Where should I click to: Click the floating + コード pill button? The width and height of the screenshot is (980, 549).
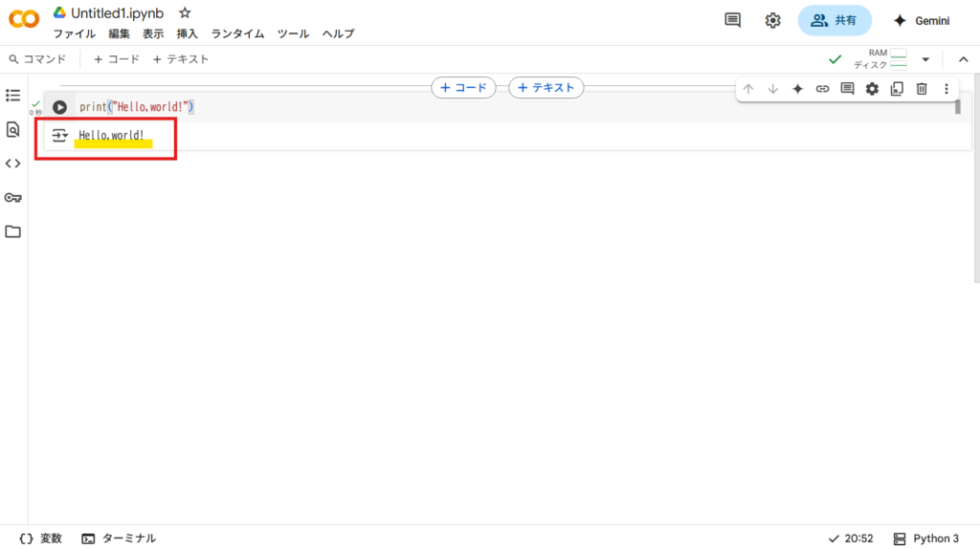tap(464, 87)
